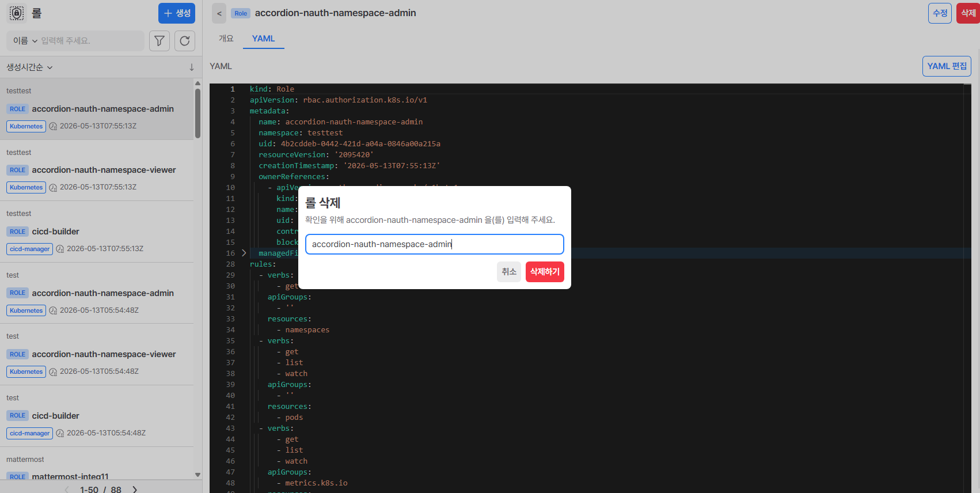
Task: Go back using the '<' button
Action: tap(219, 13)
